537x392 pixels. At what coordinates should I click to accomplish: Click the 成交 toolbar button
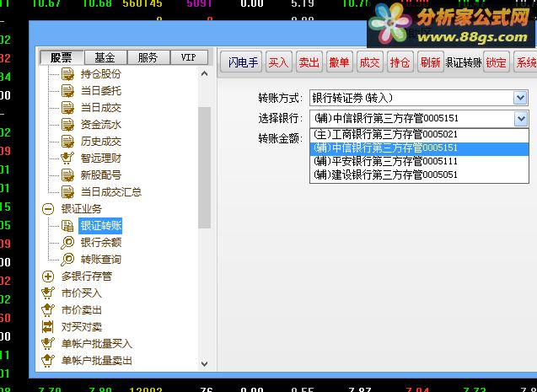[370, 62]
